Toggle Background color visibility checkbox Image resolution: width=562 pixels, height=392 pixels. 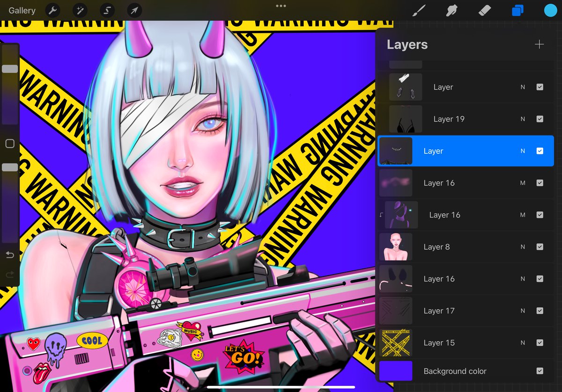coord(540,371)
